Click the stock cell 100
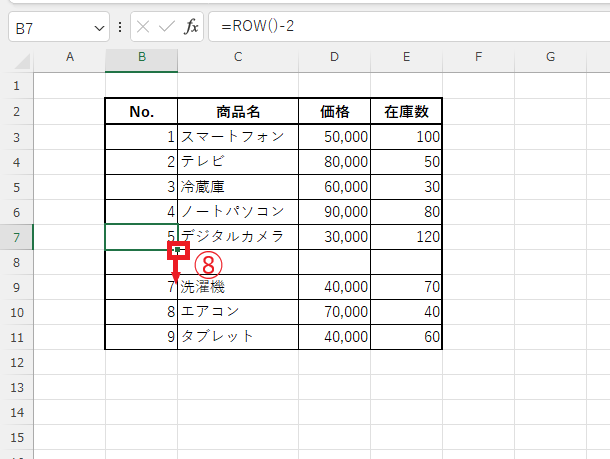 [x=407, y=137]
